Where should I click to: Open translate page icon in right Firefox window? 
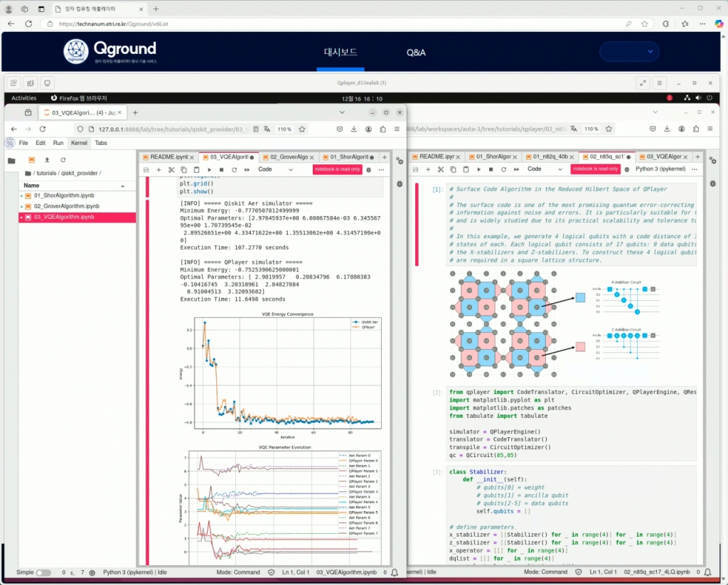tap(574, 129)
